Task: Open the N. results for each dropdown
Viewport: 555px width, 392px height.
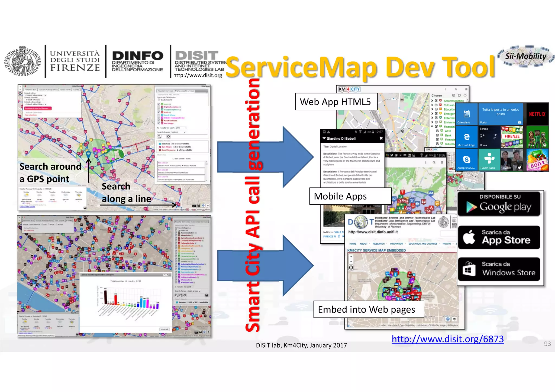Action: coord(181,128)
